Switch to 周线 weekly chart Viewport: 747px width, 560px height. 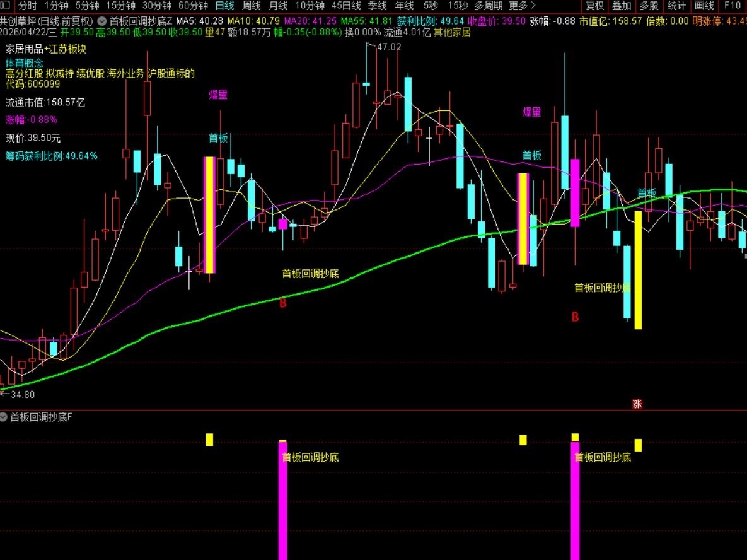(252, 6)
